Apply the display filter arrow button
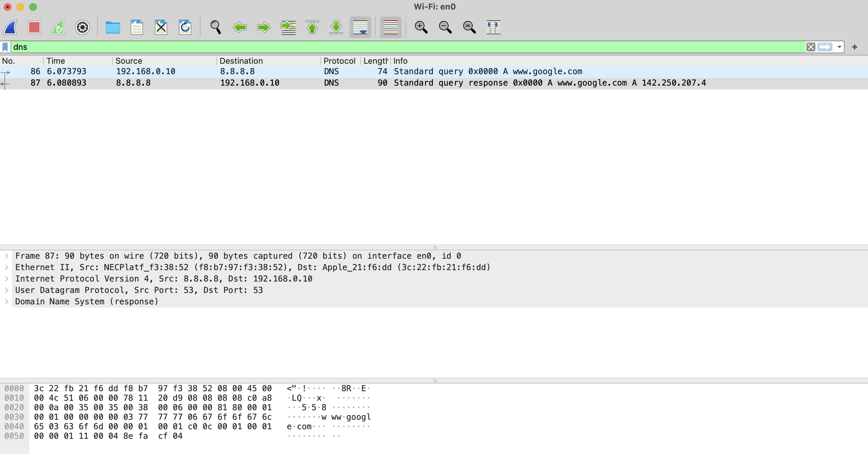The width and height of the screenshot is (868, 454). point(825,47)
